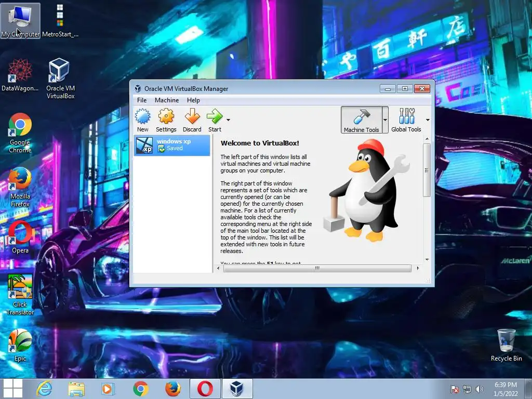Click the Saved state icon of windows xp
This screenshot has height=399, width=532.
click(x=162, y=149)
